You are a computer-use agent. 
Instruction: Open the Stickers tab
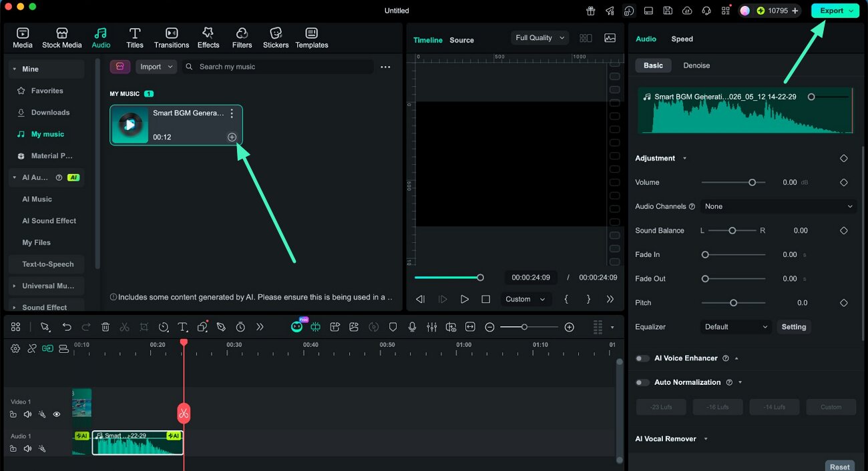point(276,38)
